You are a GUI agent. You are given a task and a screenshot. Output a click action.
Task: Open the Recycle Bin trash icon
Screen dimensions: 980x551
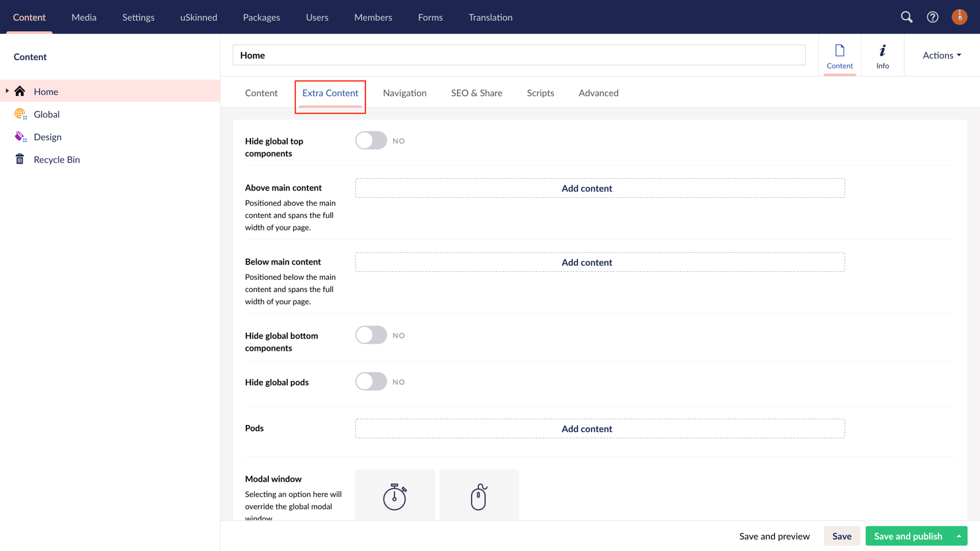20,159
